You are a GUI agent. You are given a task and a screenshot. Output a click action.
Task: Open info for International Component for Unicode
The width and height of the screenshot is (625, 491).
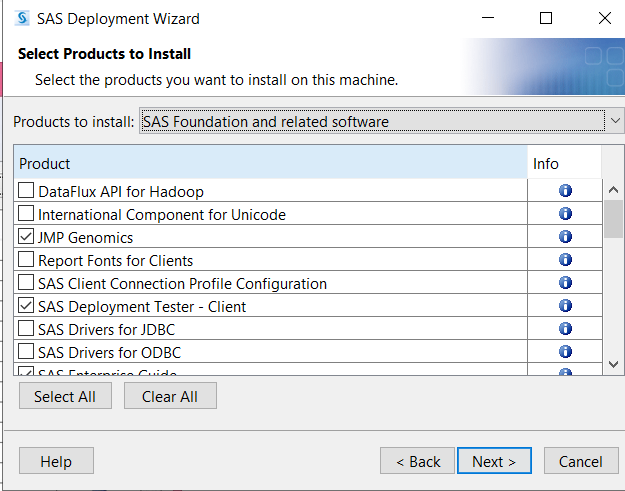(565, 214)
